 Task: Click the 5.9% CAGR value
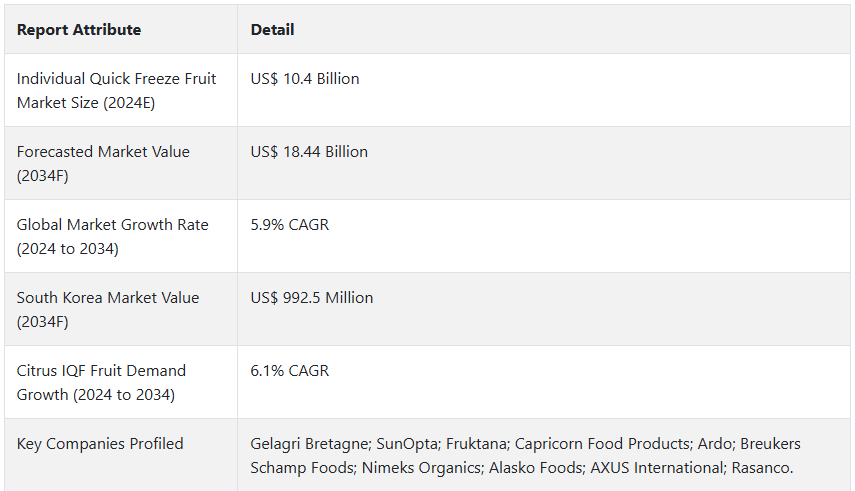(x=290, y=225)
